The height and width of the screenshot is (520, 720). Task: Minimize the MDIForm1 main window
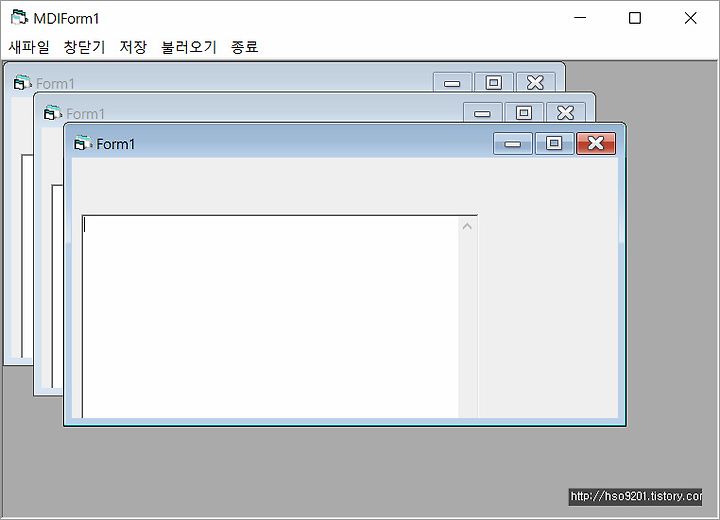point(580,18)
